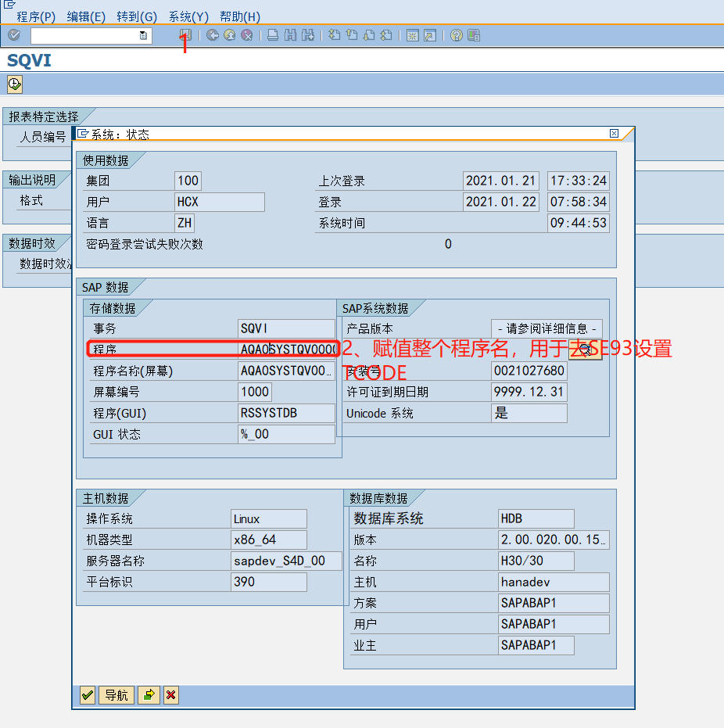This screenshot has width=724, height=728.
Task: Click the 导航 button in the dialog
Action: [x=116, y=694]
